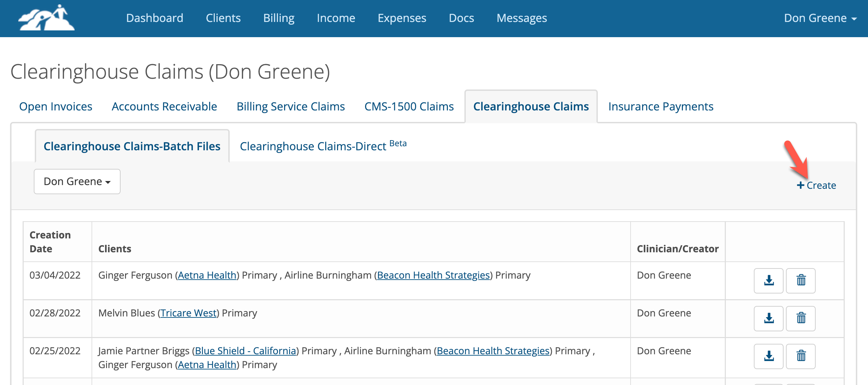Delete the 02/28/2022 batch file
Image resolution: width=868 pixels, height=385 pixels.
click(801, 318)
